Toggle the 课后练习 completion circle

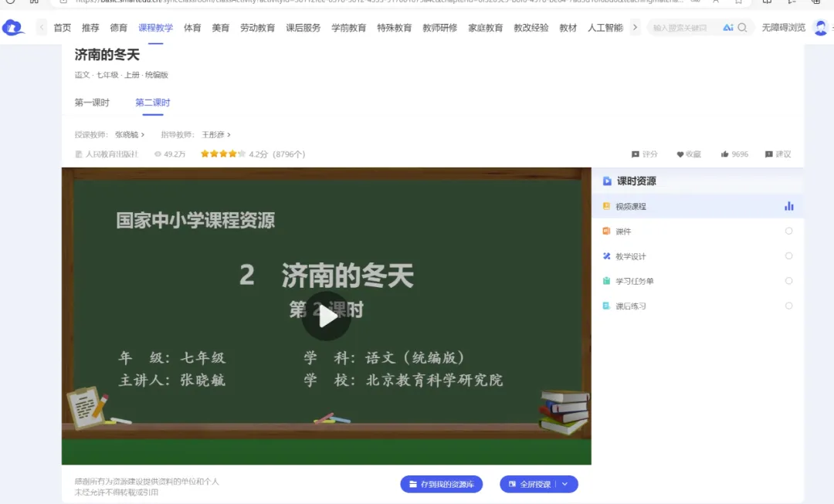point(788,306)
